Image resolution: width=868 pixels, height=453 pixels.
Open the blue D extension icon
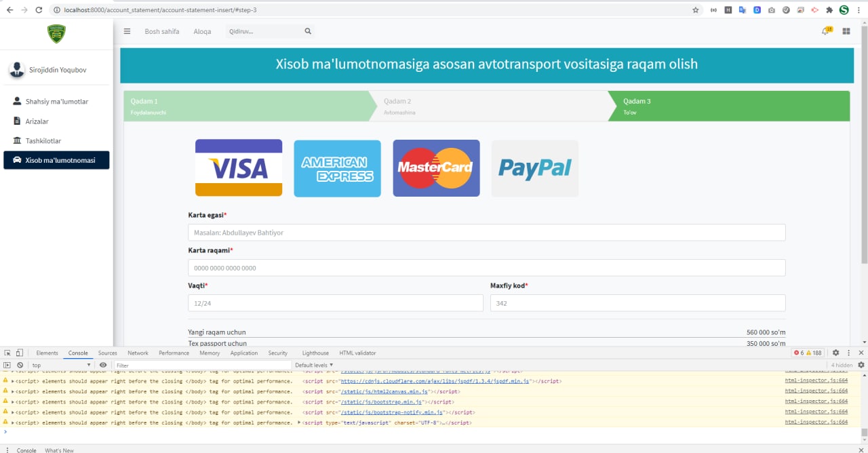pyautogui.click(x=757, y=10)
